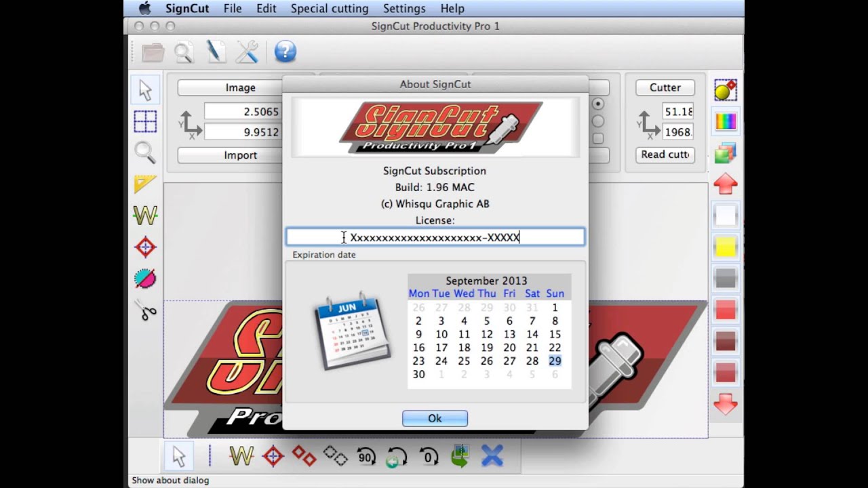The width and height of the screenshot is (868, 488).
Task: Click the blue X delete icon
Action: (492, 455)
